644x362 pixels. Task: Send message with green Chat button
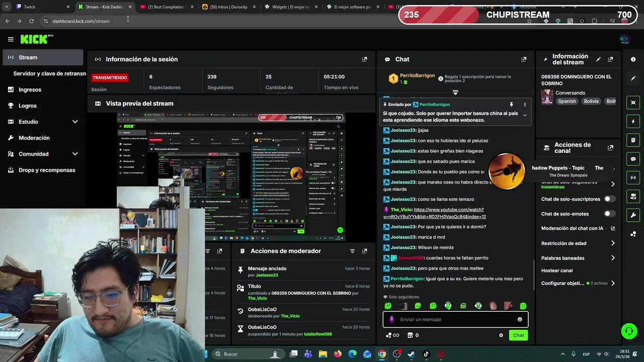[518, 335]
